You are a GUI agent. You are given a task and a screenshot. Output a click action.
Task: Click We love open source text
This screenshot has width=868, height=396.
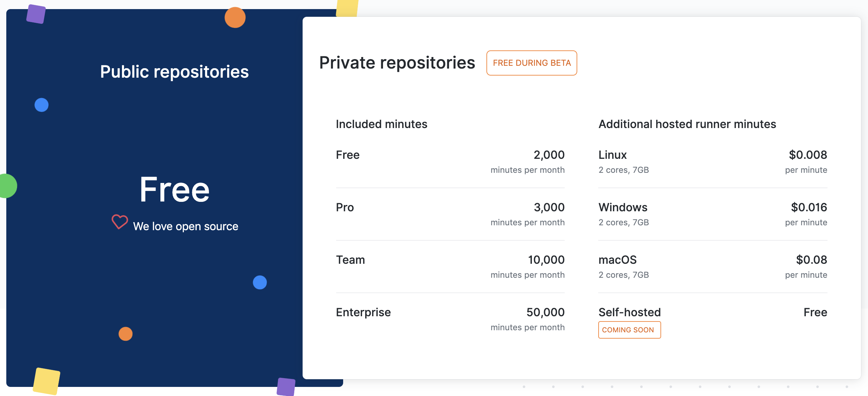tap(186, 226)
